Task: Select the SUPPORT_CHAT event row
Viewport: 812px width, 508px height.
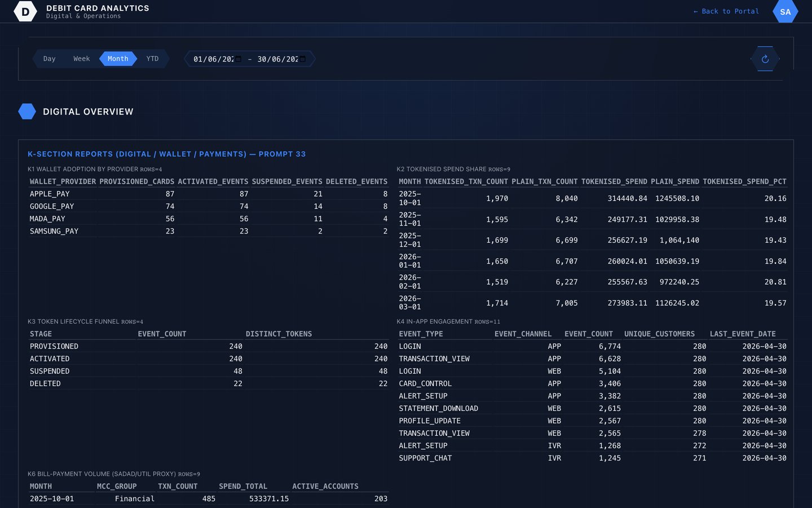Action: (x=593, y=458)
